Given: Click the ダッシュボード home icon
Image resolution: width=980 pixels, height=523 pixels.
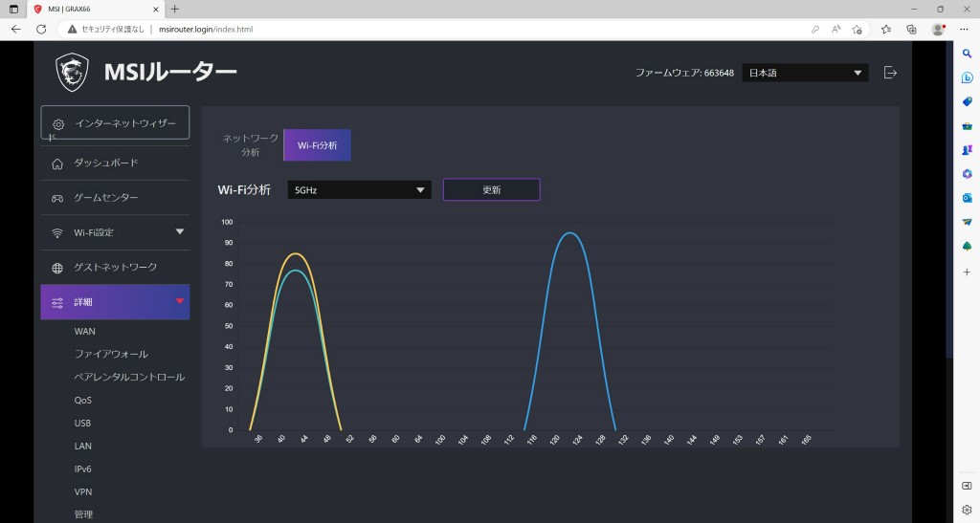Looking at the screenshot, I should (x=57, y=163).
